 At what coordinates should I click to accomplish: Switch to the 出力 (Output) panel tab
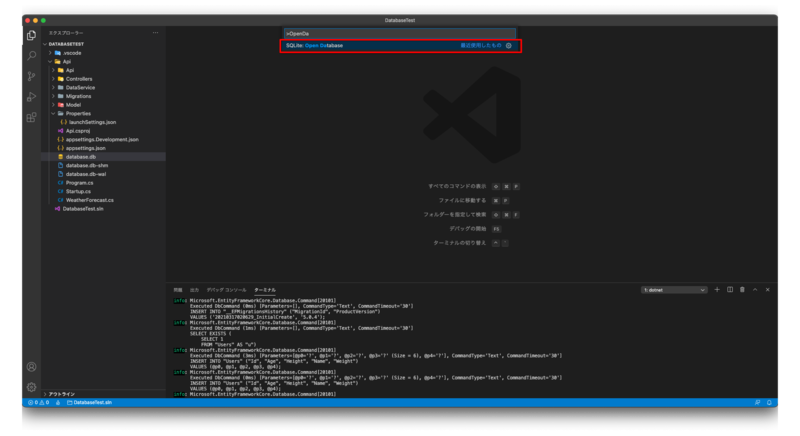pos(194,290)
